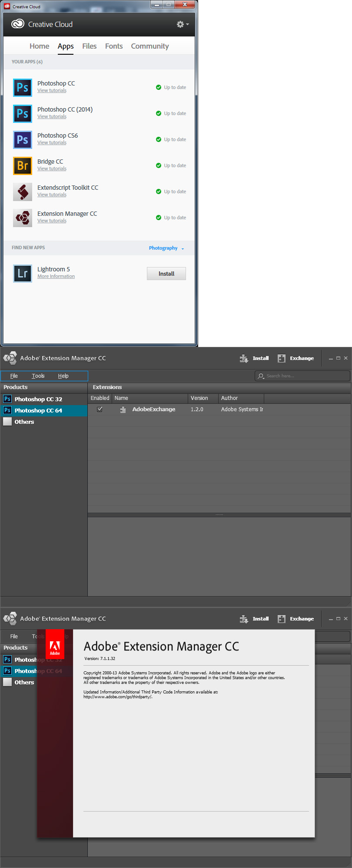Click More Information link for Lightroom 5
The height and width of the screenshot is (868, 352).
pyautogui.click(x=56, y=276)
